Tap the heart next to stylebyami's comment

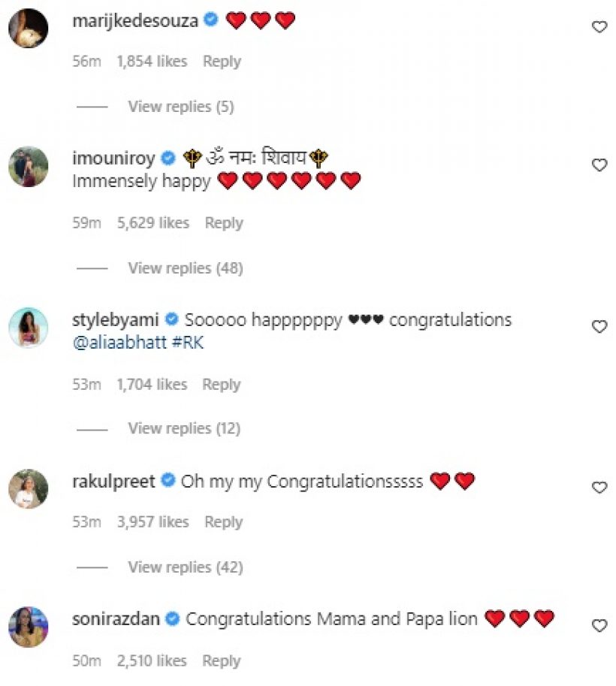[x=599, y=327]
